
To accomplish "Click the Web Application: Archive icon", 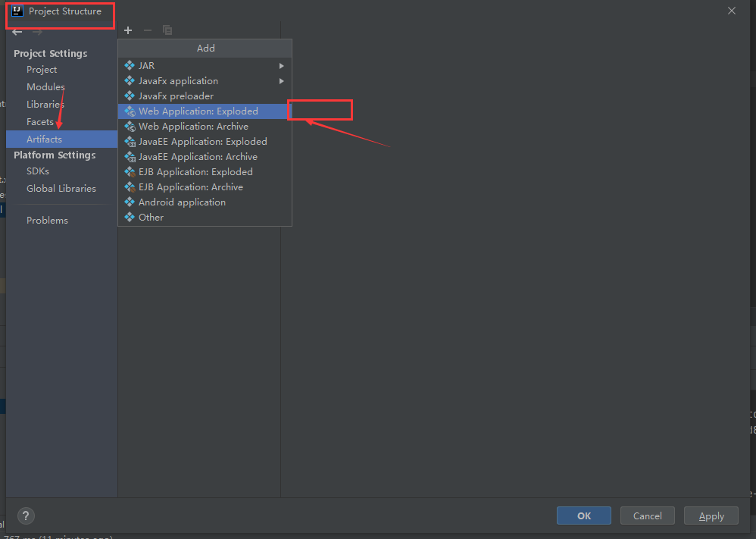I will click(130, 126).
